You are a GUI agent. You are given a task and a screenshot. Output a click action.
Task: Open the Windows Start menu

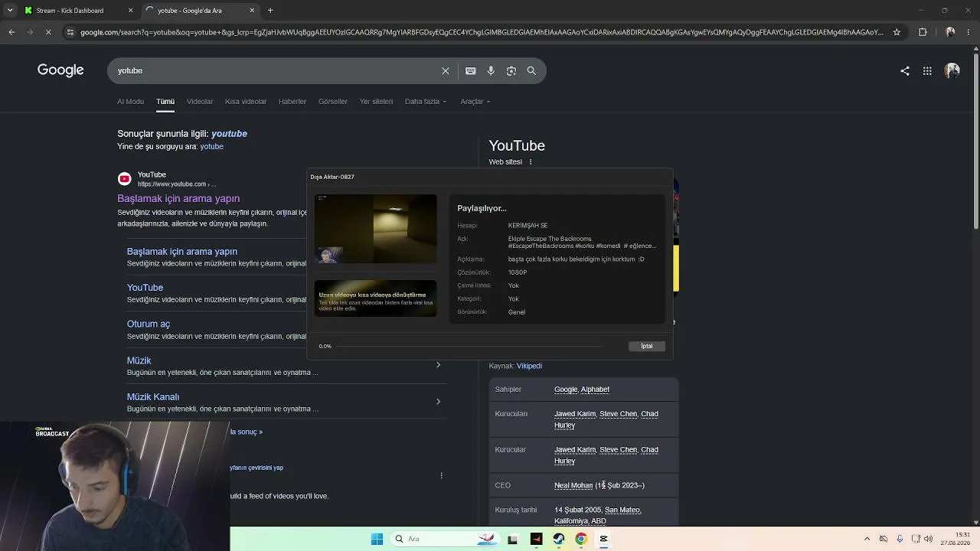(377, 539)
